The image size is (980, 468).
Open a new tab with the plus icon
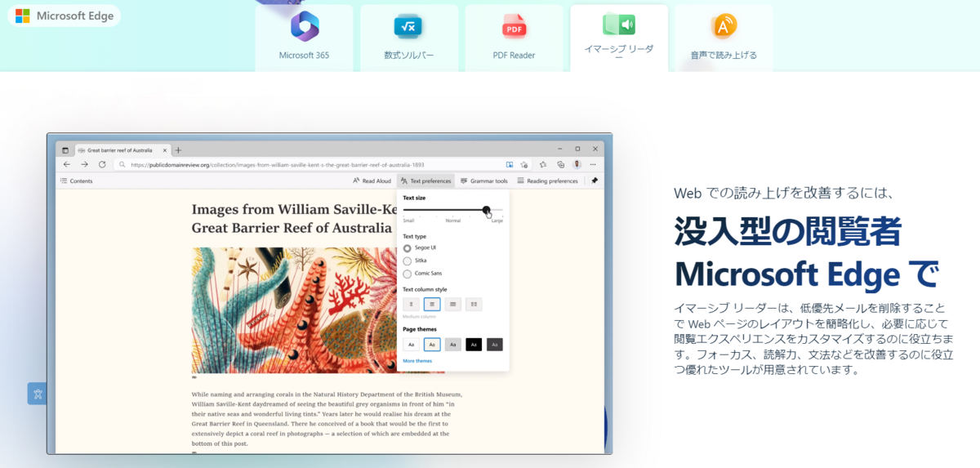[178, 150]
